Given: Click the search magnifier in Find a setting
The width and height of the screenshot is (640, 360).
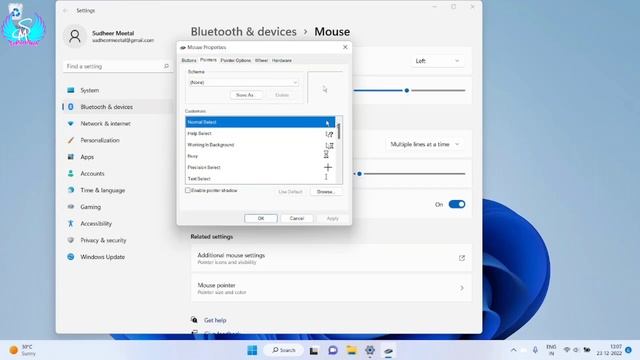Looking at the screenshot, I should pyautogui.click(x=166, y=66).
